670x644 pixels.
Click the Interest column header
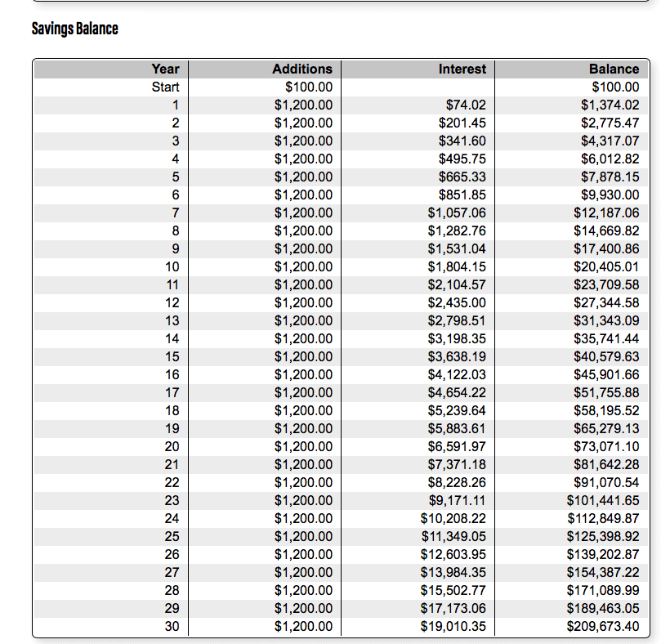(462, 69)
